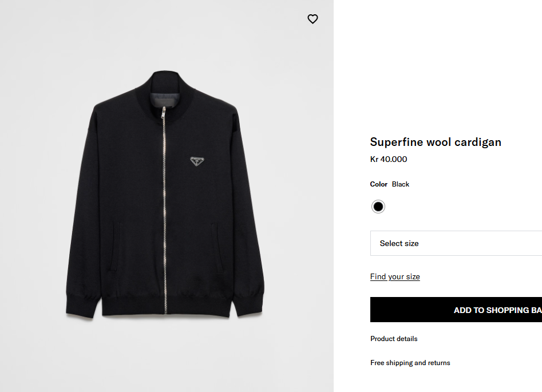The image size is (542, 392).
Task: Click the triangle logo badge on the cardigan
Action: point(197,161)
